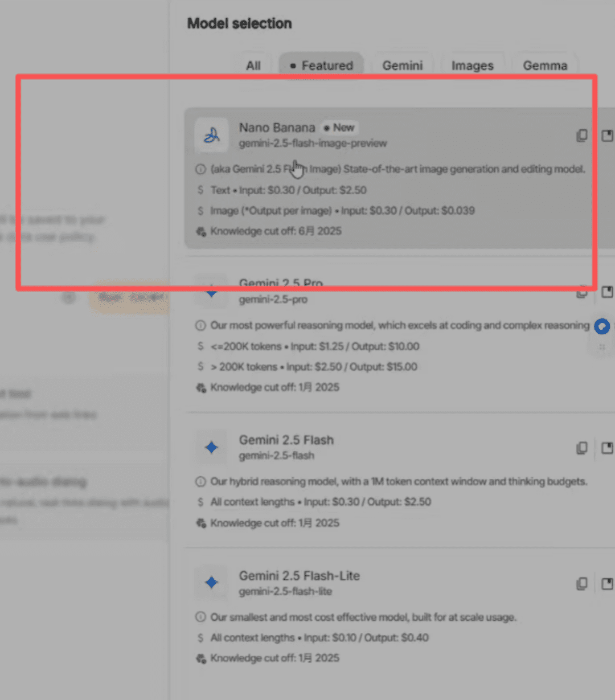Switch to the All models tab
This screenshot has height=700, width=615.
(x=253, y=66)
